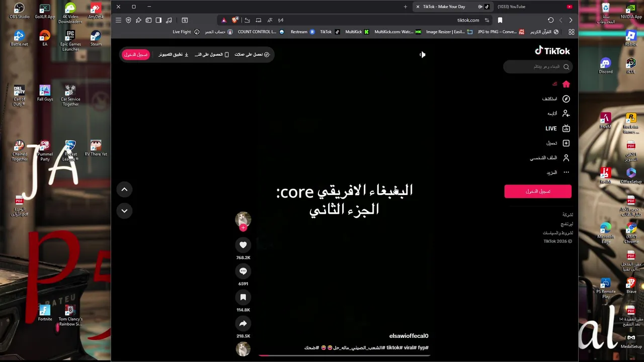Open OBS Studio desktop icon

pos(19,11)
